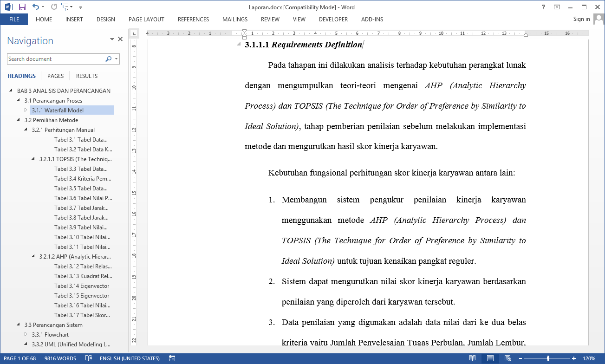Select the Print Layout view button
The width and height of the screenshot is (605, 364).
(x=490, y=358)
